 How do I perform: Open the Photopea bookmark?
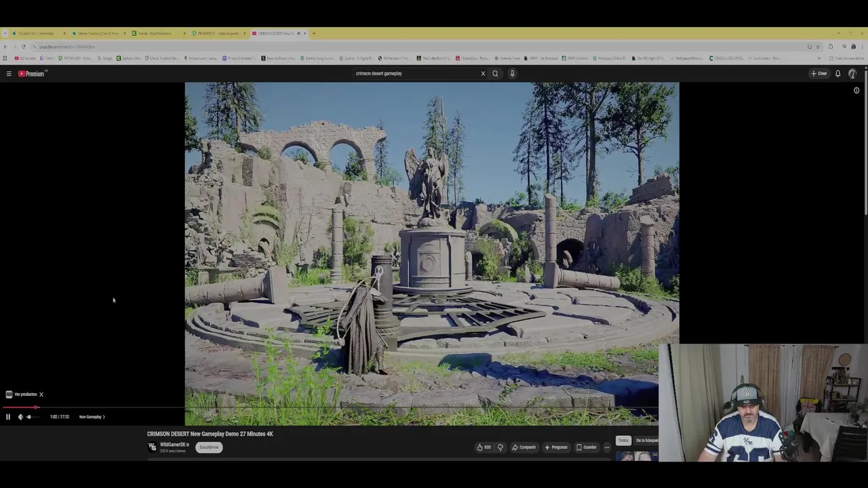pos(609,58)
